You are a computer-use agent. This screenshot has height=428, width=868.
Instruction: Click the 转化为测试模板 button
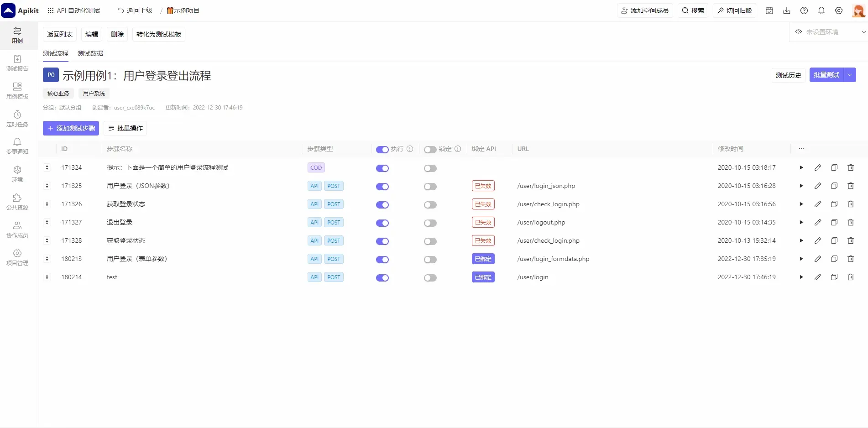pyautogui.click(x=158, y=34)
